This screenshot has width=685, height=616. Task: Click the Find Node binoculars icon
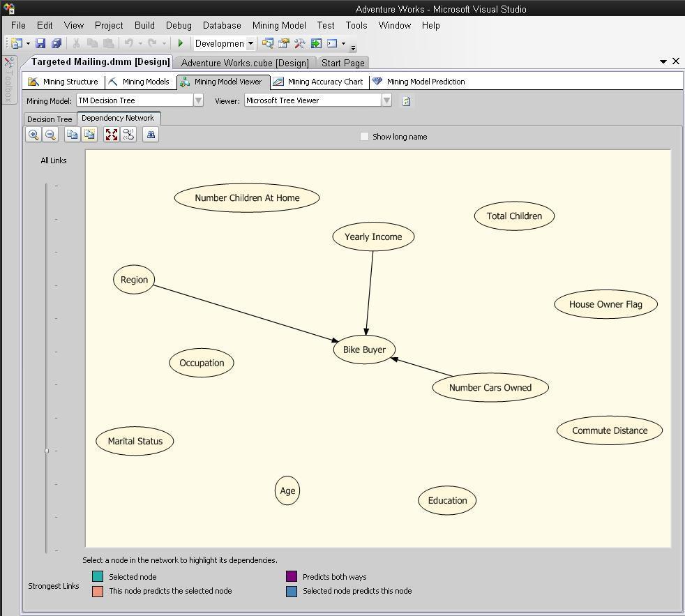coord(151,135)
